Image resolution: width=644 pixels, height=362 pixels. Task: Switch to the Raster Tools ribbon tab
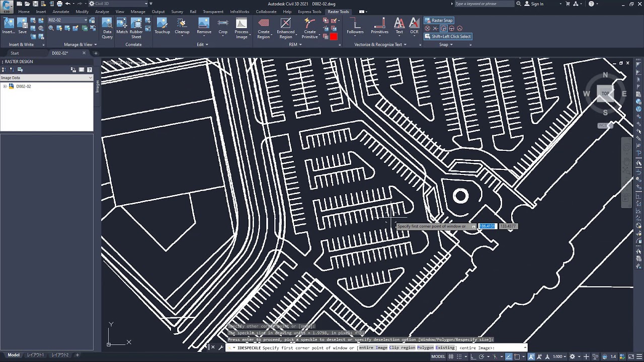pos(338,12)
